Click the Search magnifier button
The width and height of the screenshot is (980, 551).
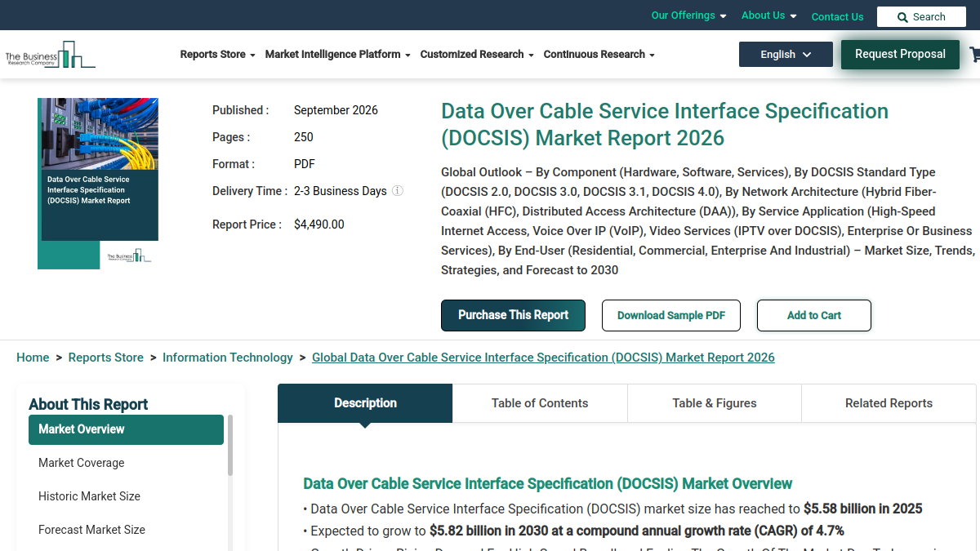tap(921, 17)
